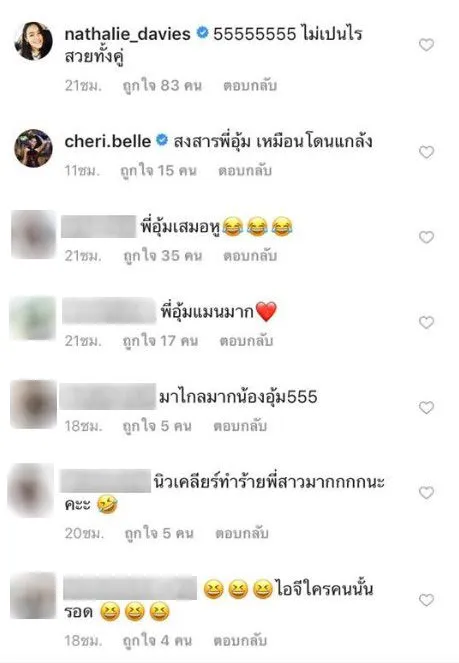Tap heart on the พี่อุ้มเสมอหู comment
459x663 pixels.
426,237
